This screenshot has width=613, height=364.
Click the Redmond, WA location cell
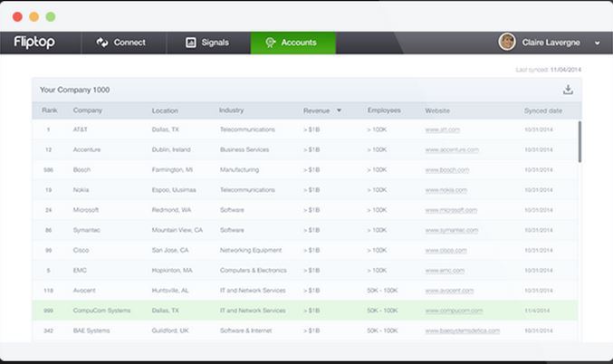coord(172,210)
